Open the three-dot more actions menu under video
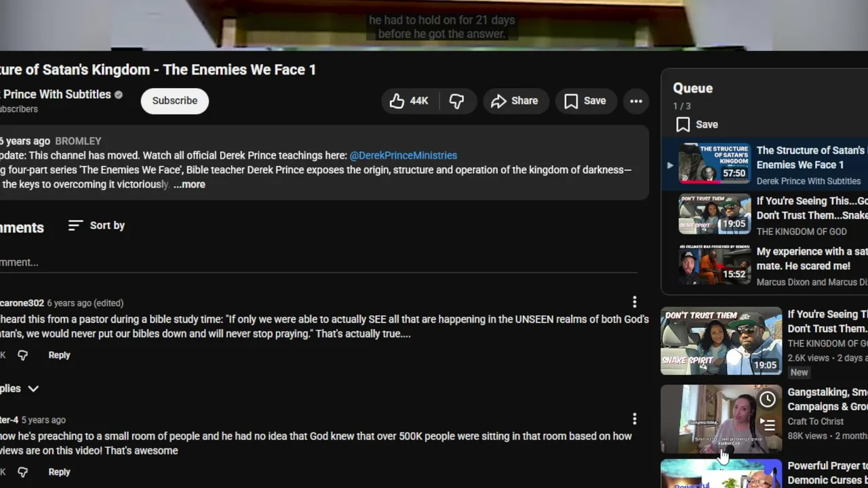This screenshot has width=868, height=488. click(636, 101)
